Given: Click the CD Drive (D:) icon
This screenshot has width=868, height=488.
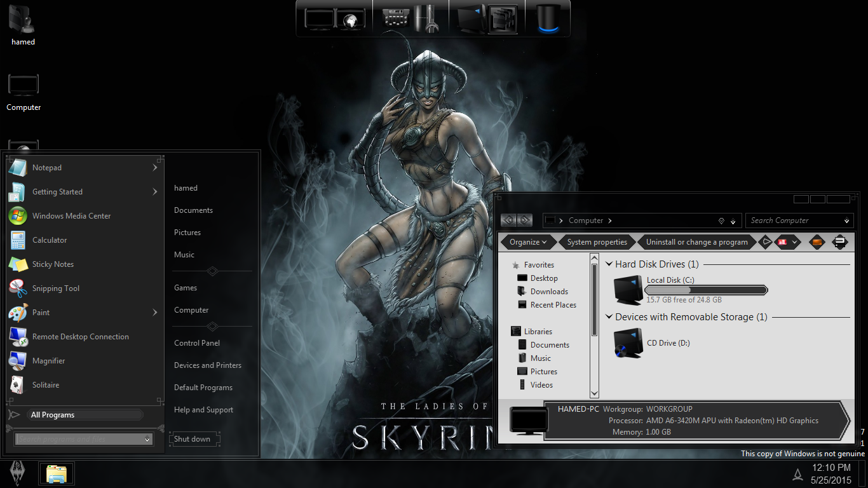Looking at the screenshot, I should pos(628,342).
